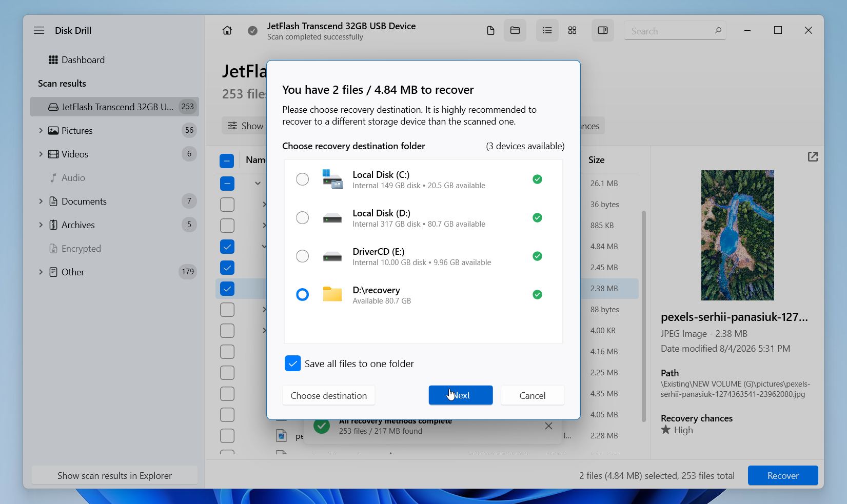Collapse the 26.1 MB group row
This screenshot has width=847, height=504.
pyautogui.click(x=258, y=184)
